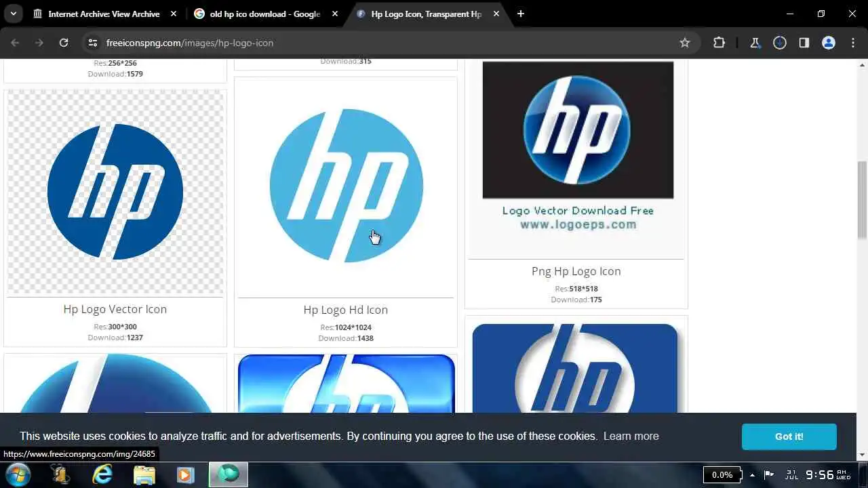Open the blue rounded HP badge thumbnail
Viewport: 868px width, 488px height.
pyautogui.click(x=575, y=368)
